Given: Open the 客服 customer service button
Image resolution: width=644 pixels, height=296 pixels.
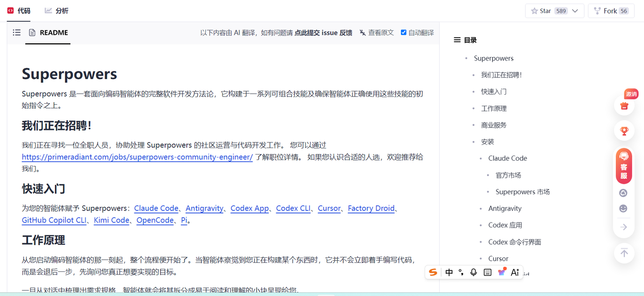Looking at the screenshot, I should [x=624, y=166].
